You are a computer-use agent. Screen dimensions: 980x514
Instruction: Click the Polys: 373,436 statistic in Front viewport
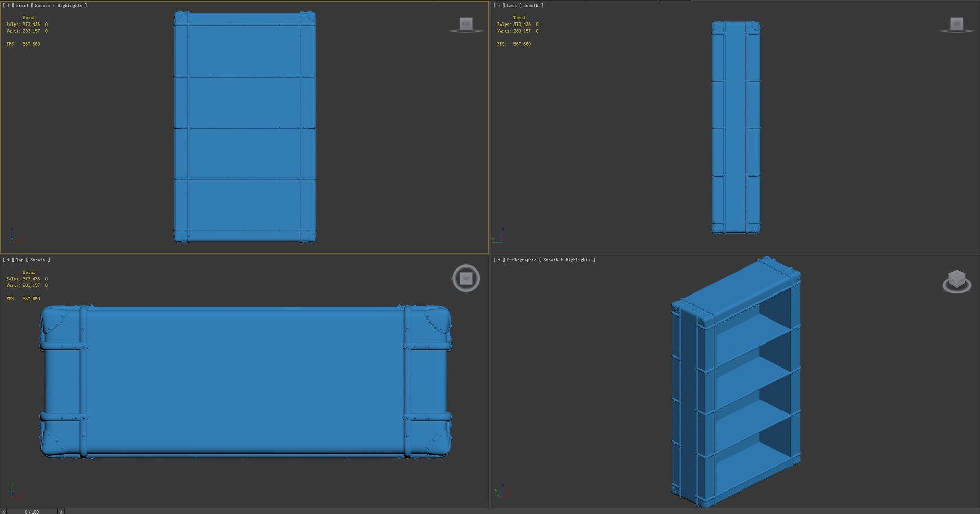pyautogui.click(x=23, y=24)
